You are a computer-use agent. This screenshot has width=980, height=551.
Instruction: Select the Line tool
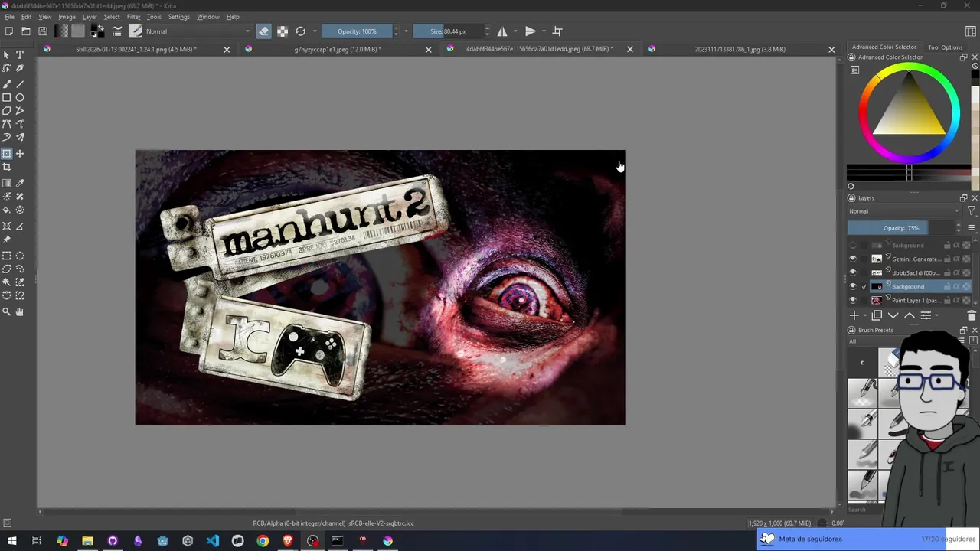tap(20, 83)
